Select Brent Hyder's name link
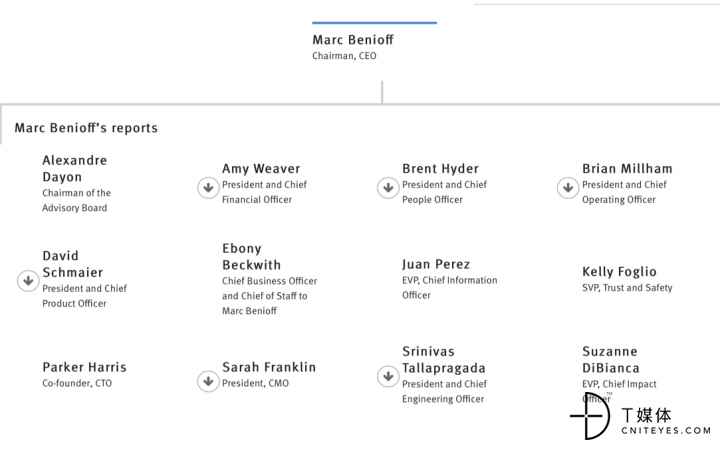720x450 pixels. click(440, 169)
